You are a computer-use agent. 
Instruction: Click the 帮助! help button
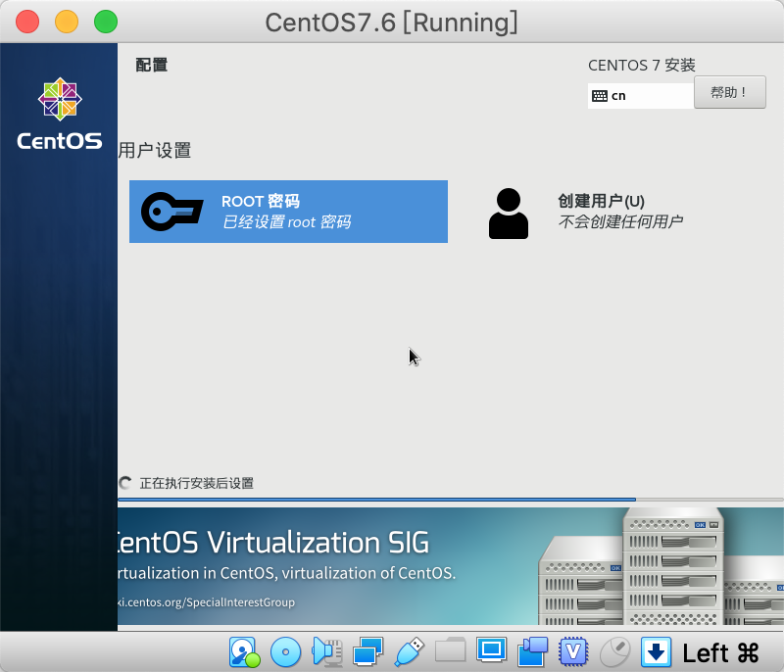pyautogui.click(x=729, y=92)
